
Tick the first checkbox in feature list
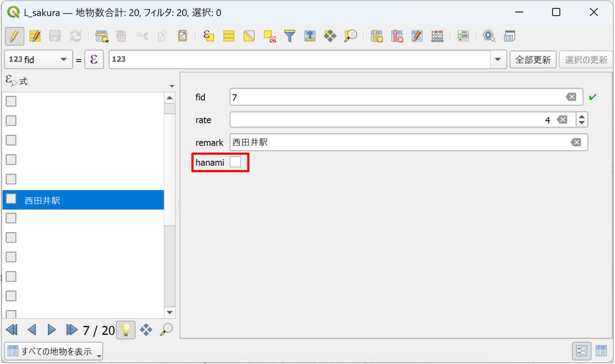click(11, 101)
